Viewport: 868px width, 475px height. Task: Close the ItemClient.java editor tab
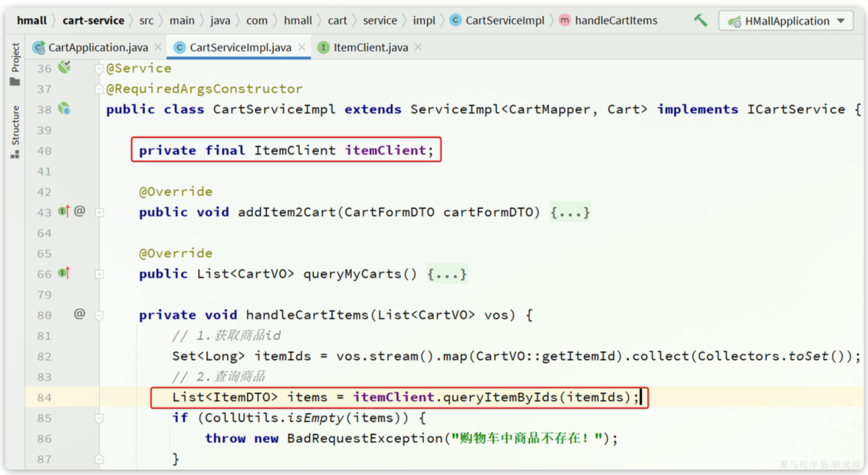pyautogui.click(x=418, y=47)
